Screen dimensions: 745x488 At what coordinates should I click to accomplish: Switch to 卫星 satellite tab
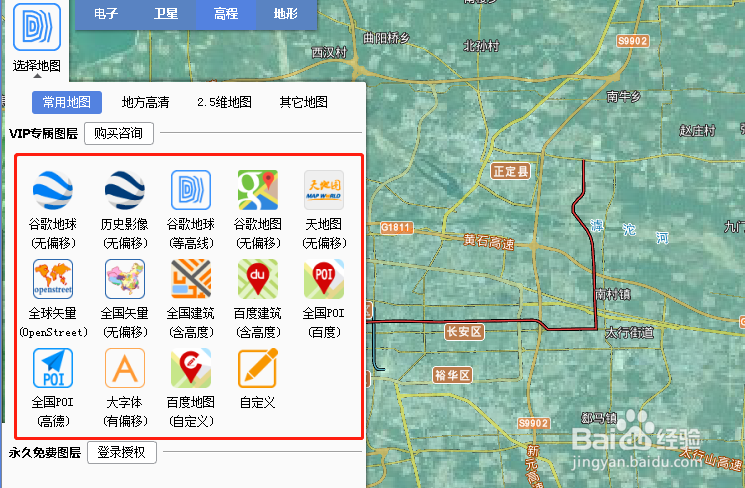(166, 14)
